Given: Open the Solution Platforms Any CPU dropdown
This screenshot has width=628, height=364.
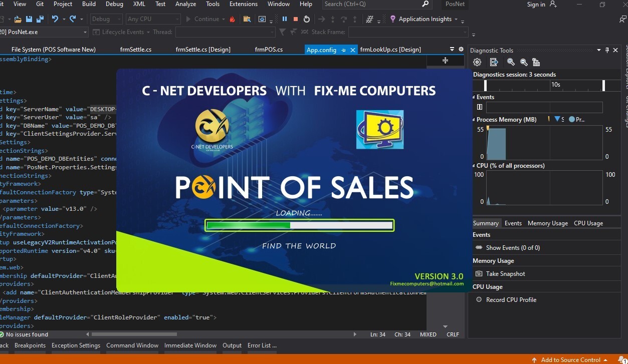Looking at the screenshot, I should (152, 19).
